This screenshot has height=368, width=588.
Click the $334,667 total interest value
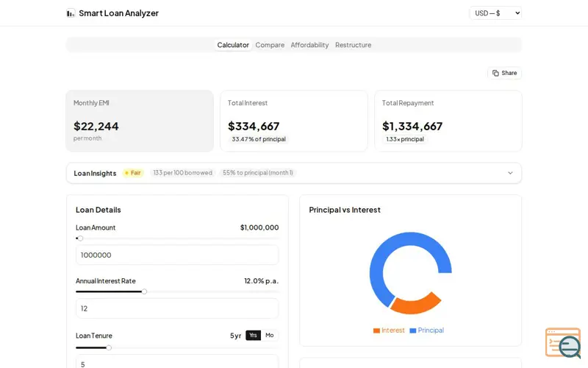[254, 126]
